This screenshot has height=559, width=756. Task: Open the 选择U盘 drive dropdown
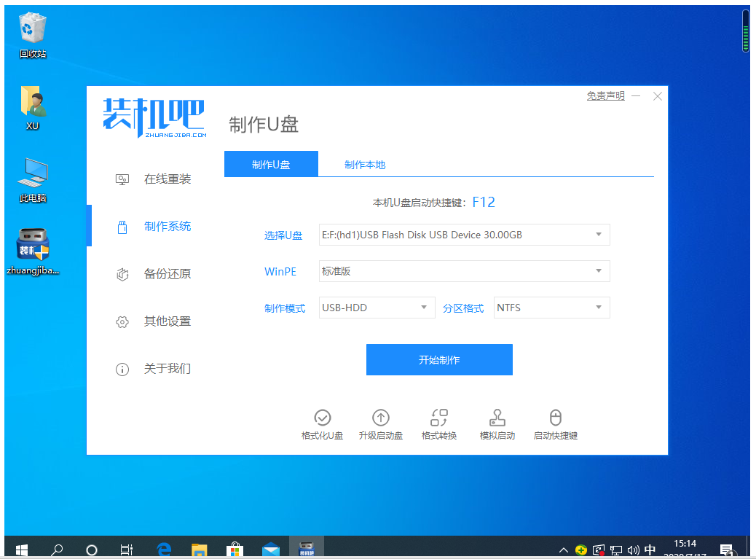coord(464,235)
